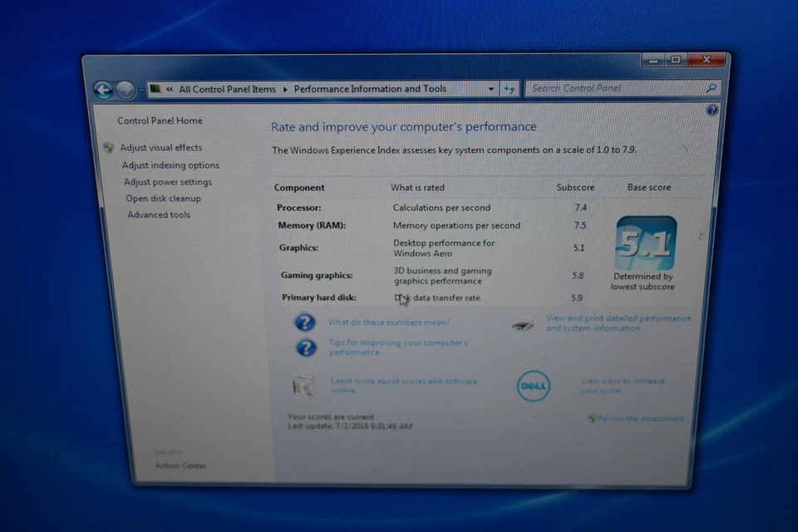Click the Dell logo circle

[x=533, y=386]
